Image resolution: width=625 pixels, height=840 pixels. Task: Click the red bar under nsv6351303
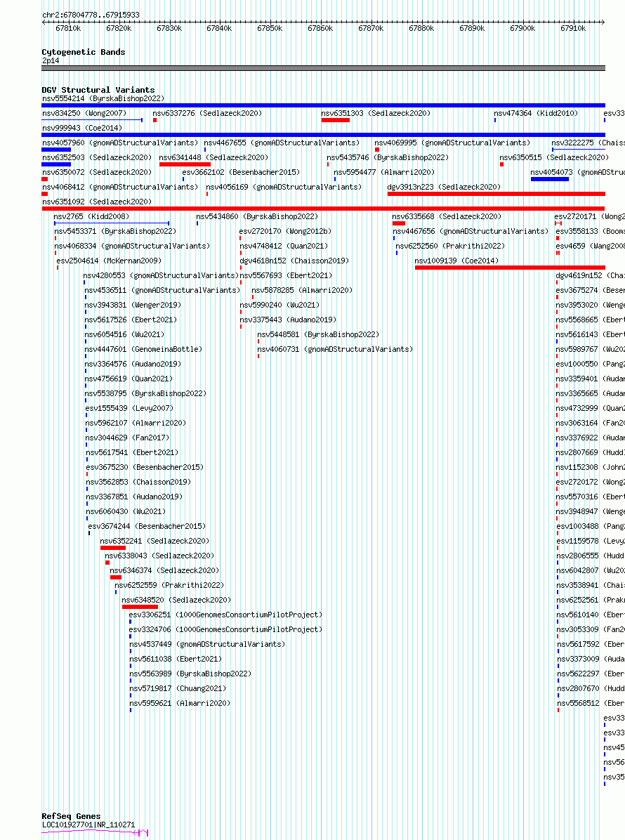tap(335, 120)
